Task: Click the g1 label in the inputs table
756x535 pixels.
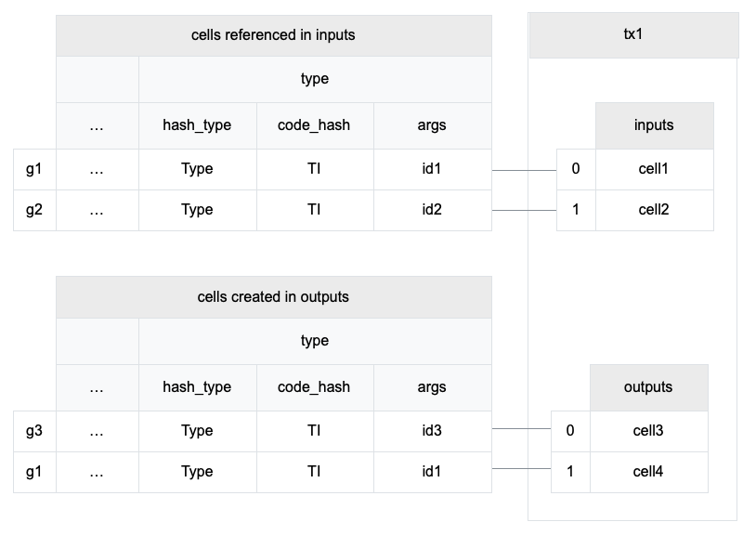Action: (x=34, y=169)
